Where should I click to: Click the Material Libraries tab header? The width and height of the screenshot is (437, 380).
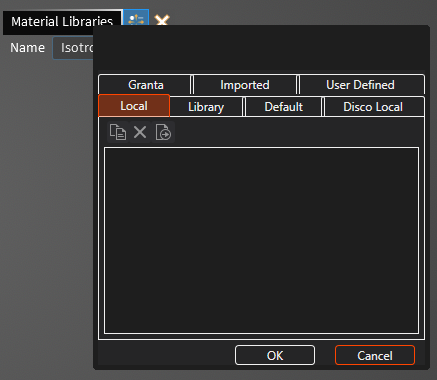coord(62,22)
